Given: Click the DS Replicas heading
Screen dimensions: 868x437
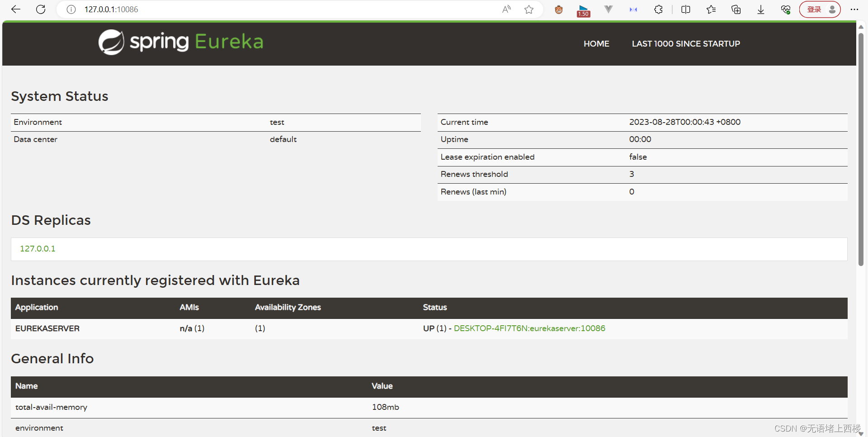Looking at the screenshot, I should click(51, 220).
